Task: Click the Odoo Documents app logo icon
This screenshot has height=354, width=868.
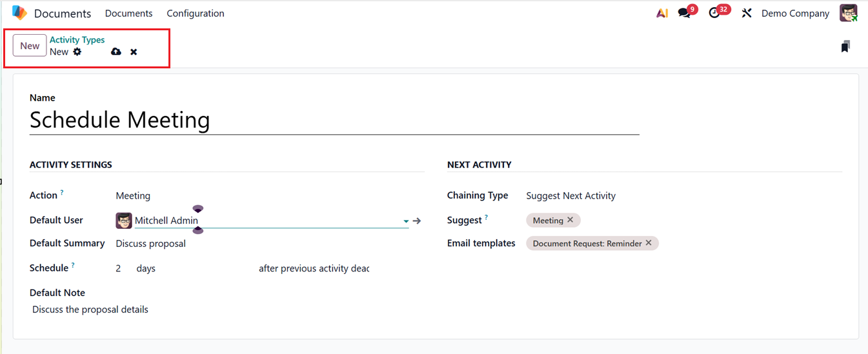Action: (x=19, y=13)
